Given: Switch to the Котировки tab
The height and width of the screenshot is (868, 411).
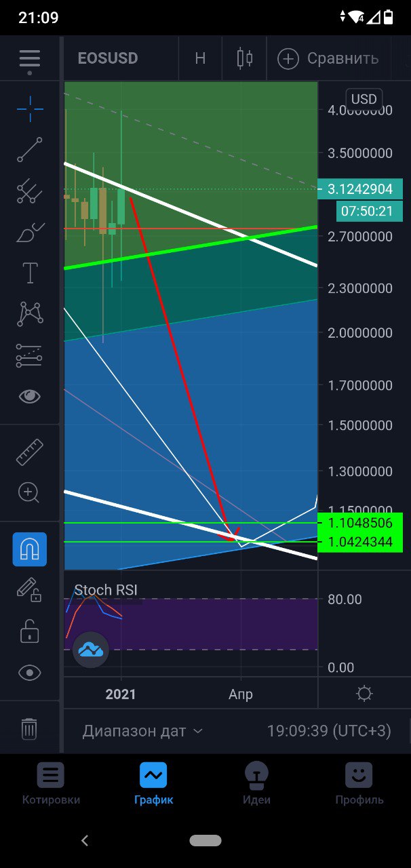Looking at the screenshot, I should click(51, 784).
